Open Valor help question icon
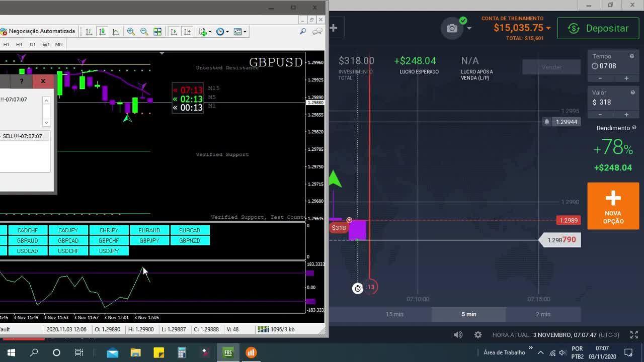The height and width of the screenshot is (362, 644). tap(632, 93)
